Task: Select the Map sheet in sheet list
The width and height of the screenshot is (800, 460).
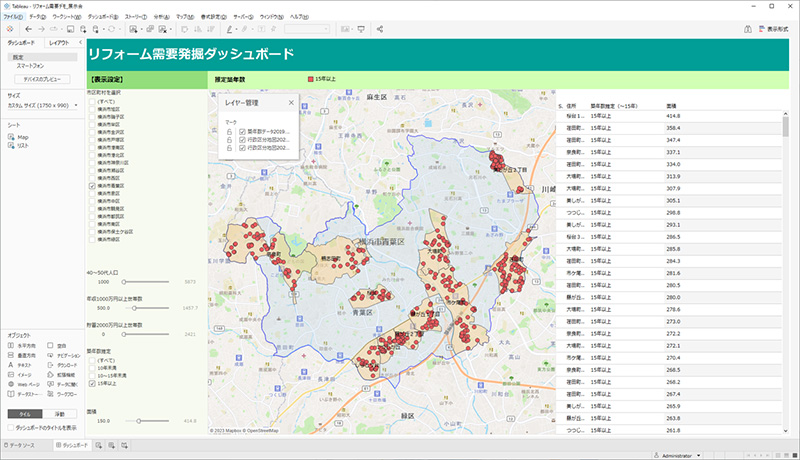Action: 18,137
